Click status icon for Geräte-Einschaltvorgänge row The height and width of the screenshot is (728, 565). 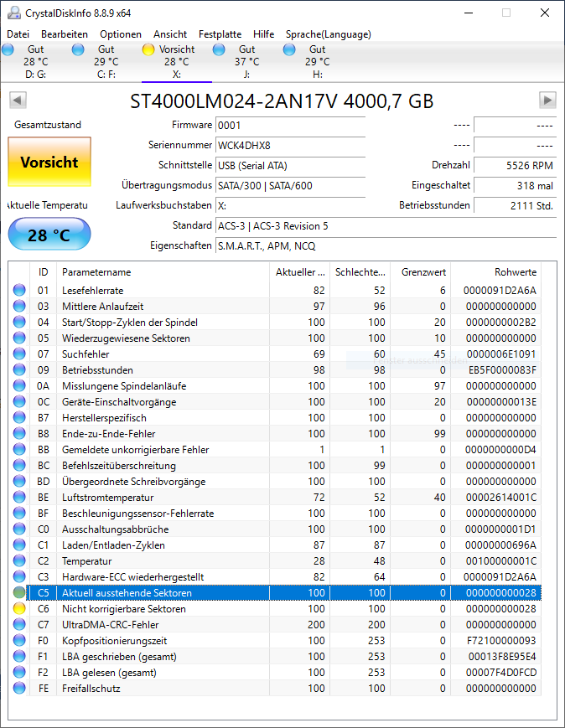[19, 401]
